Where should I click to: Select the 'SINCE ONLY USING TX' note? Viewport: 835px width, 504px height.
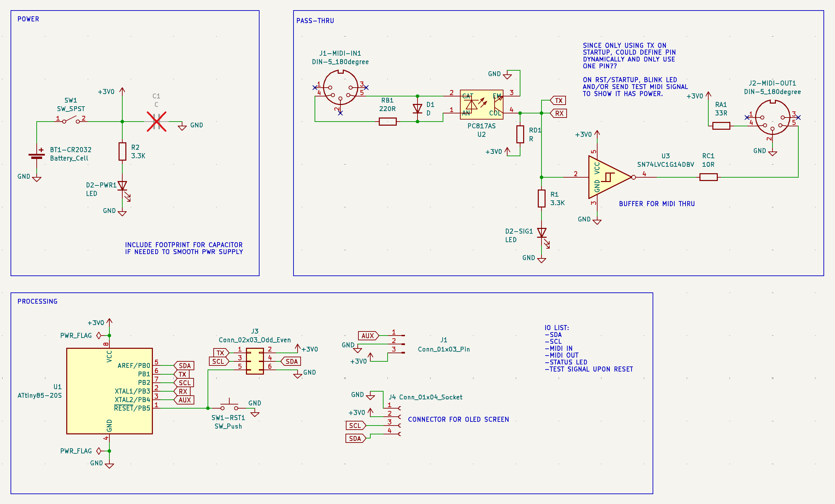coord(629,56)
